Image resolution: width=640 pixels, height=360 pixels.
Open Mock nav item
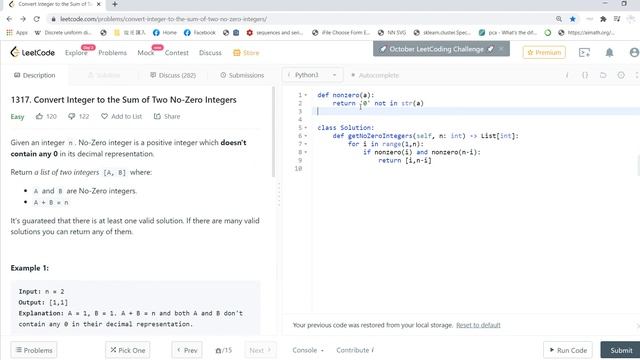[145, 53]
